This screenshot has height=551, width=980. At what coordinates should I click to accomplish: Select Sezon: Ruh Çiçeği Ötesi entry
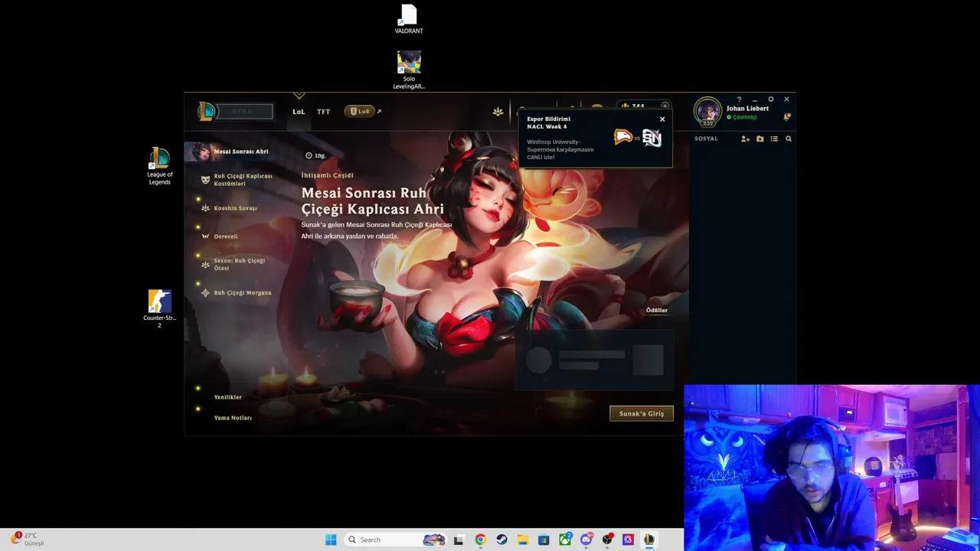click(x=240, y=264)
